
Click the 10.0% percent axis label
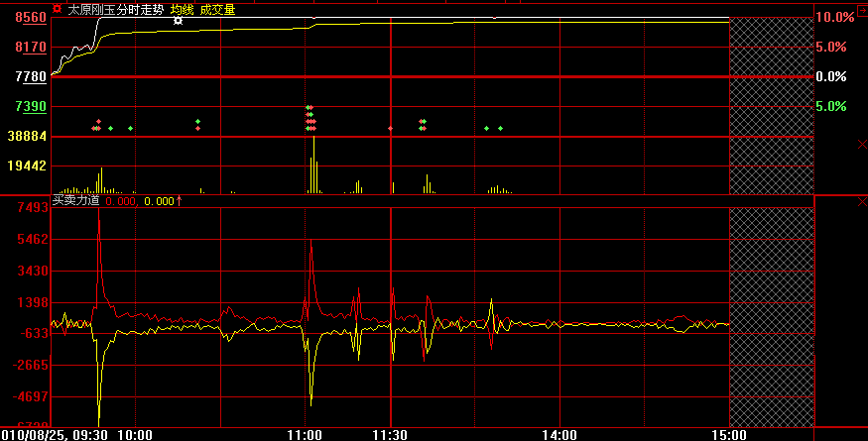pos(835,17)
